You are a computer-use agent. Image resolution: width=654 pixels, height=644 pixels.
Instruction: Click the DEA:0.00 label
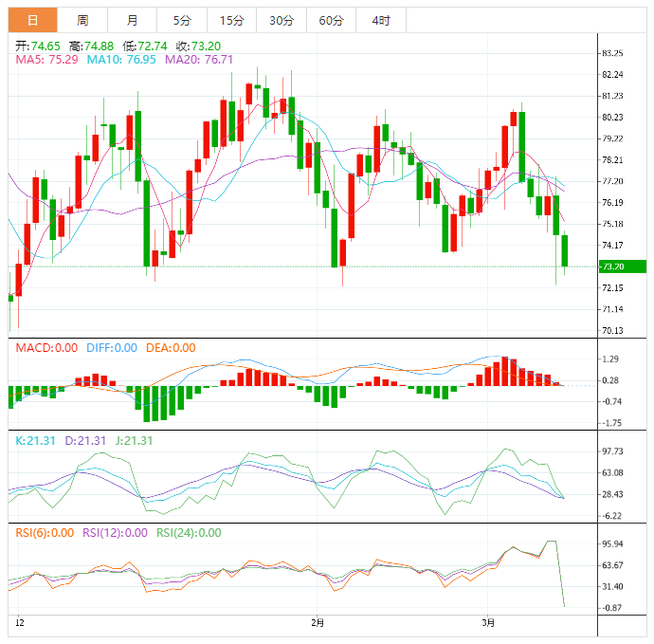171,348
